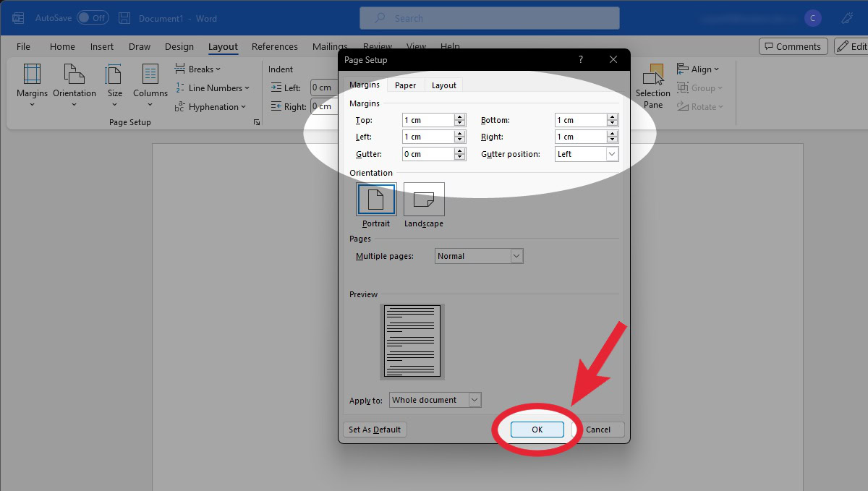Select Landscape orientation icon

click(x=424, y=200)
